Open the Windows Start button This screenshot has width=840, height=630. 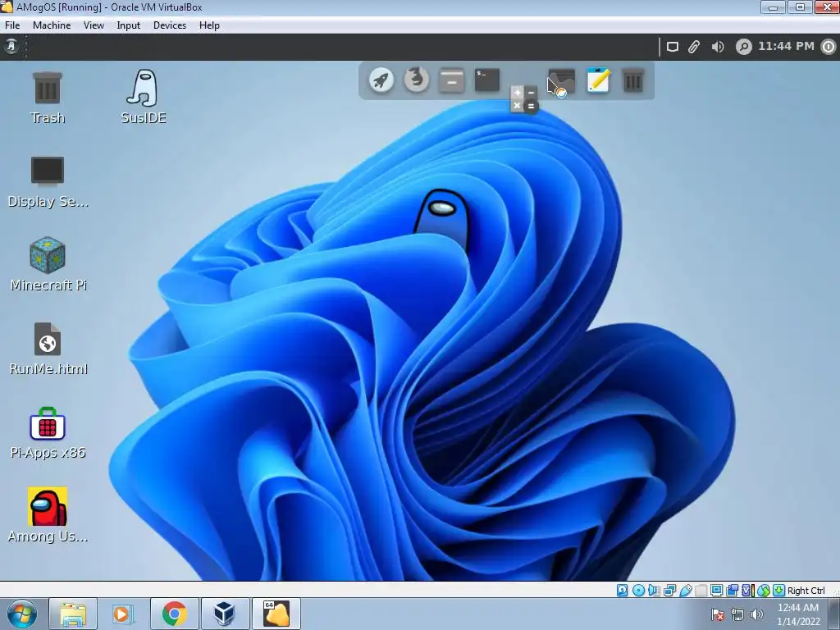click(x=22, y=614)
